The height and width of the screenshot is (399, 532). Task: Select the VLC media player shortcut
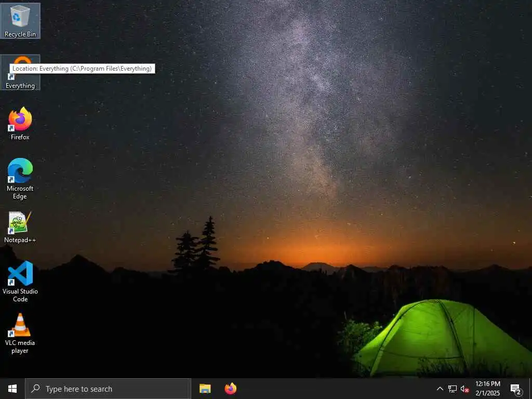pos(20,334)
